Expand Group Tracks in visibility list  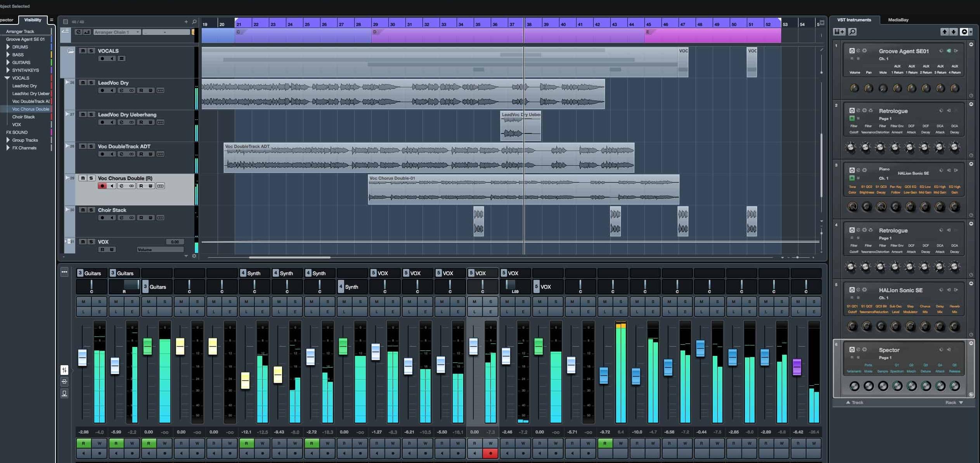[8, 140]
